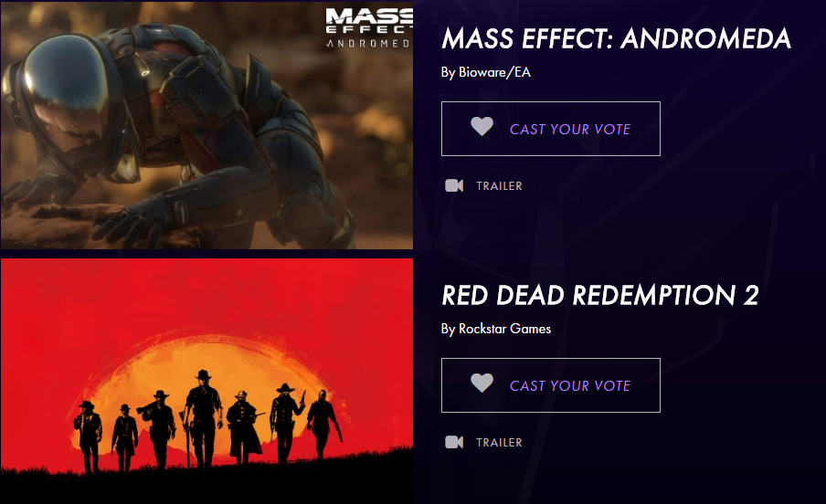Select the Red Dead Redemption 2 artwork thumbnail
The image size is (826, 504).
(206, 381)
